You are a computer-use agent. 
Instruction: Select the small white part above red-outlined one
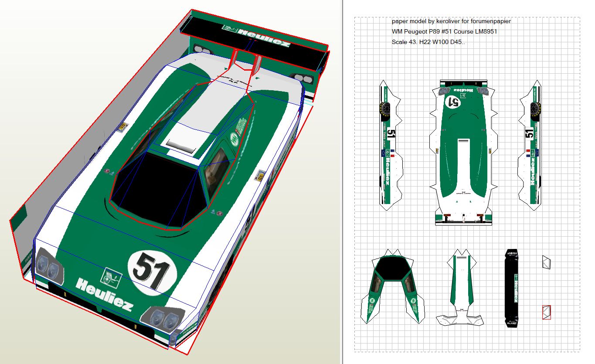[x=547, y=262]
